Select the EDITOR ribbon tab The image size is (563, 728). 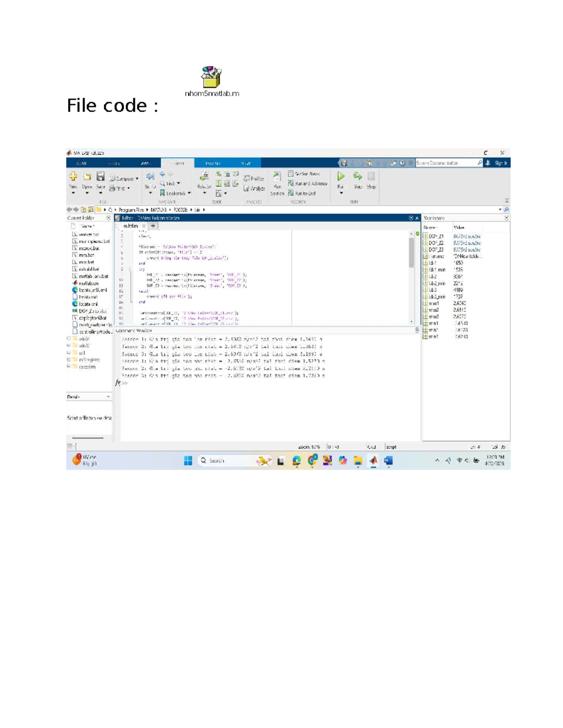click(177, 163)
